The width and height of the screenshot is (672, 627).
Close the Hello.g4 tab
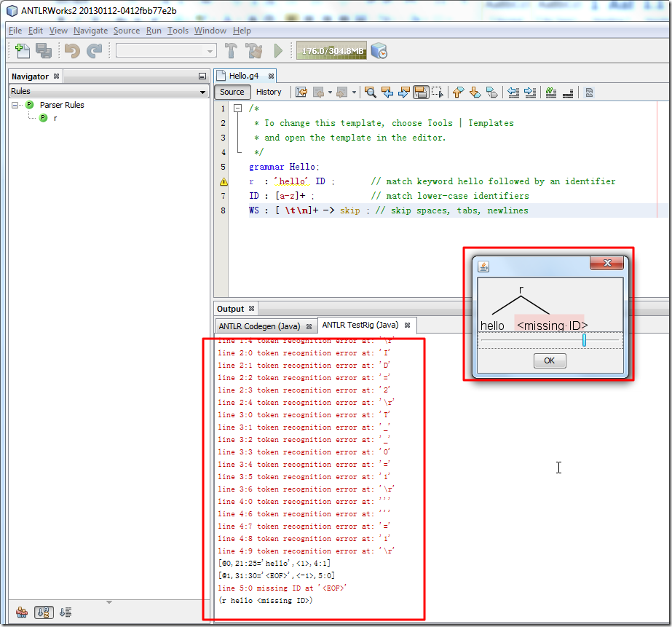click(x=271, y=76)
